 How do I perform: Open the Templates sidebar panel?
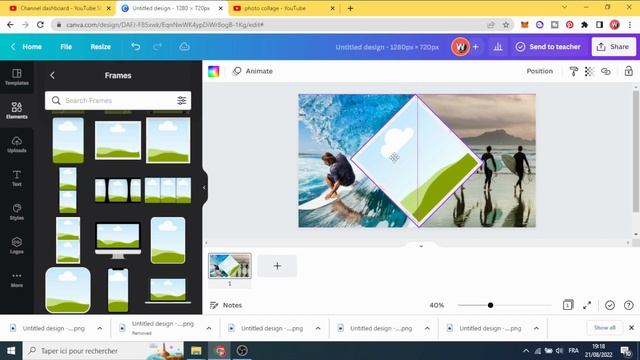coord(17,77)
